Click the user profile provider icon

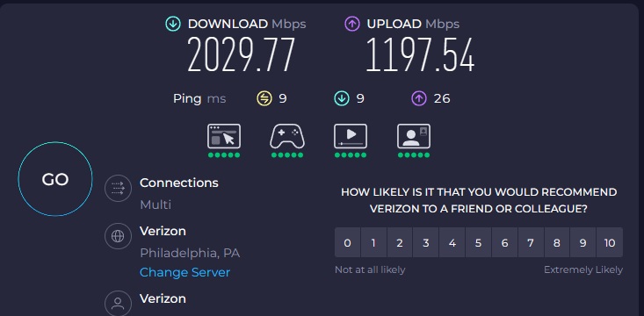pyautogui.click(x=118, y=304)
